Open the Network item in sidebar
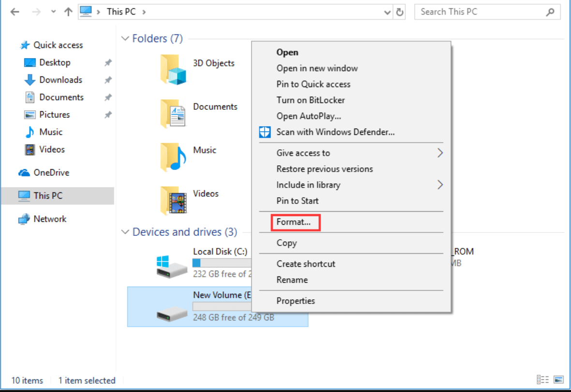The image size is (571, 392). coord(49,219)
